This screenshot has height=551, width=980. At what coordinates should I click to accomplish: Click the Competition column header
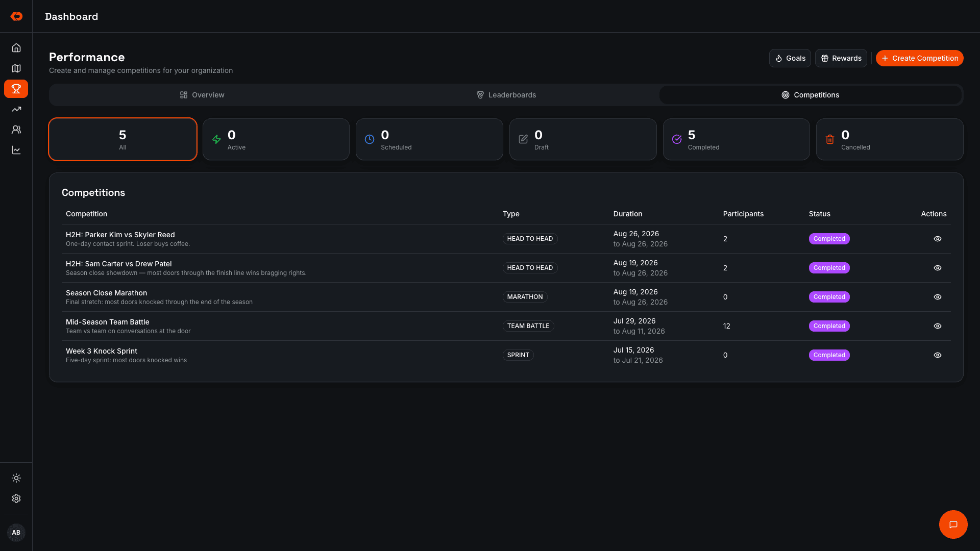86,214
